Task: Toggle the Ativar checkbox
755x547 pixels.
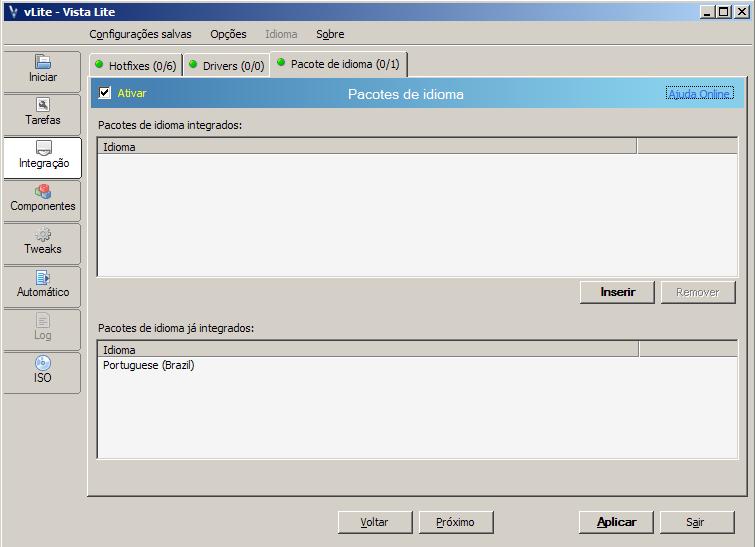Action: (x=104, y=92)
